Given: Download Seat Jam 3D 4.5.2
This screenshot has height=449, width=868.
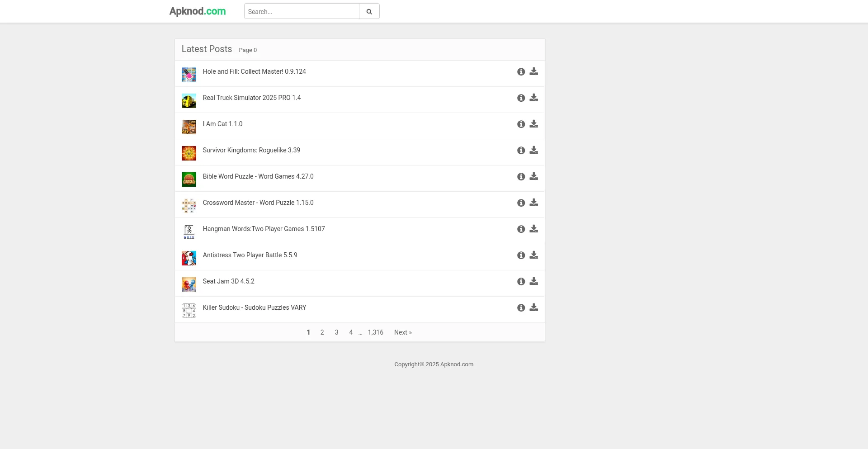Looking at the screenshot, I should [533, 281].
